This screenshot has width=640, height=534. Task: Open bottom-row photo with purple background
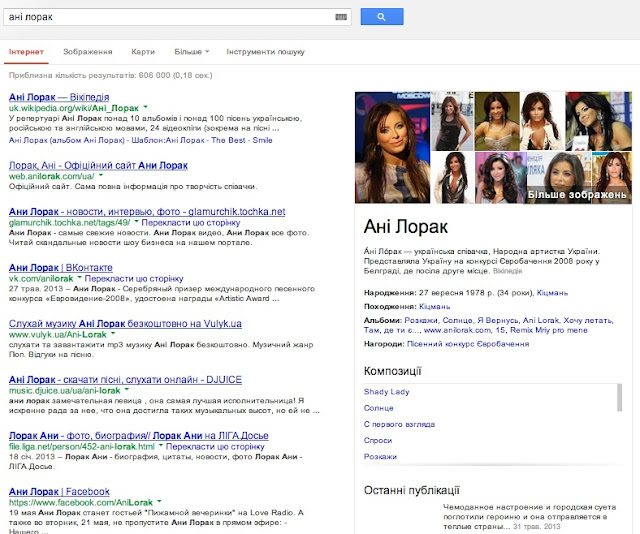point(501,178)
